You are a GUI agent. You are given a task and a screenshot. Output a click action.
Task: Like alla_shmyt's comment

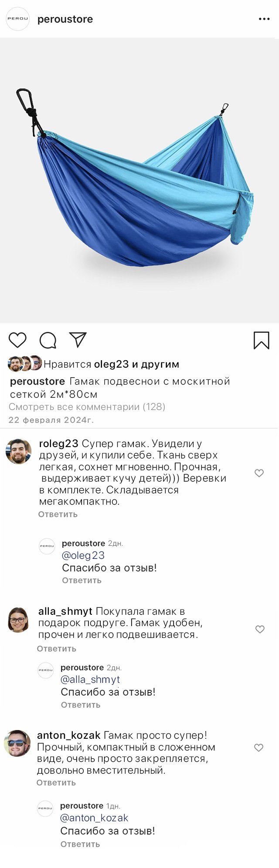[x=260, y=629]
